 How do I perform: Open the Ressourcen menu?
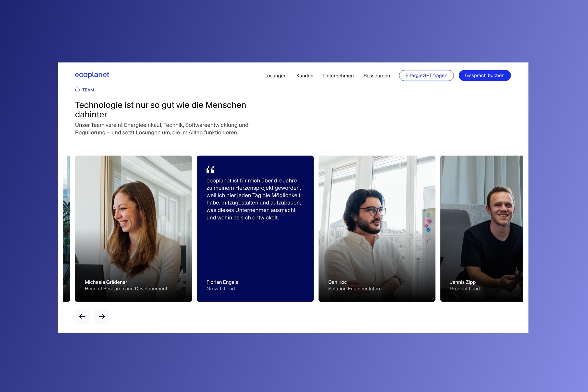[x=377, y=75]
